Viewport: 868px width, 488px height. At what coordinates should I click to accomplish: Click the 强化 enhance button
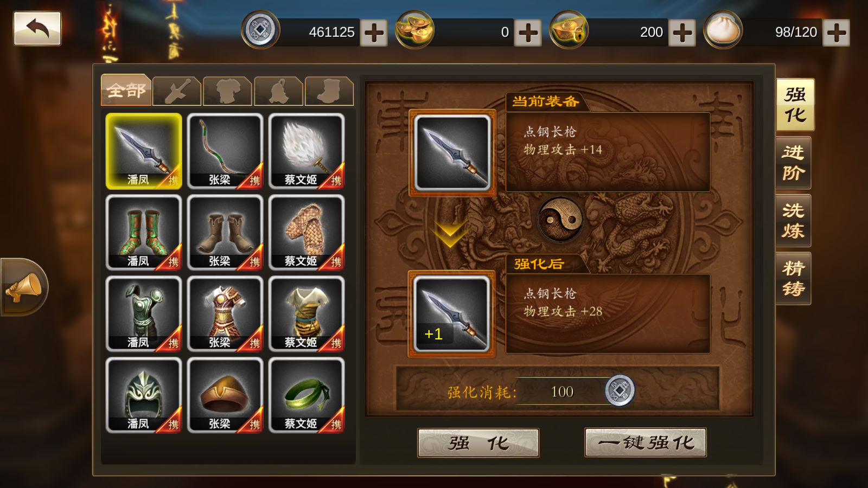coord(478,443)
